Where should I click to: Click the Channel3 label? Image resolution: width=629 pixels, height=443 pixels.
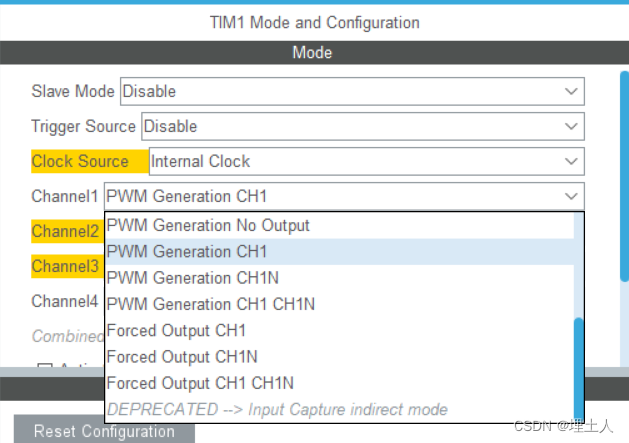click(65, 266)
